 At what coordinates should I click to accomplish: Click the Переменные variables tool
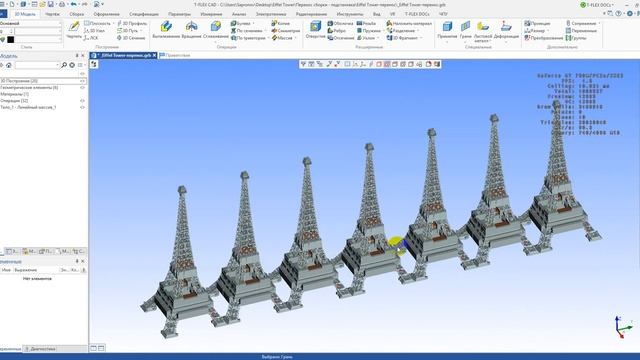click(x=581, y=31)
